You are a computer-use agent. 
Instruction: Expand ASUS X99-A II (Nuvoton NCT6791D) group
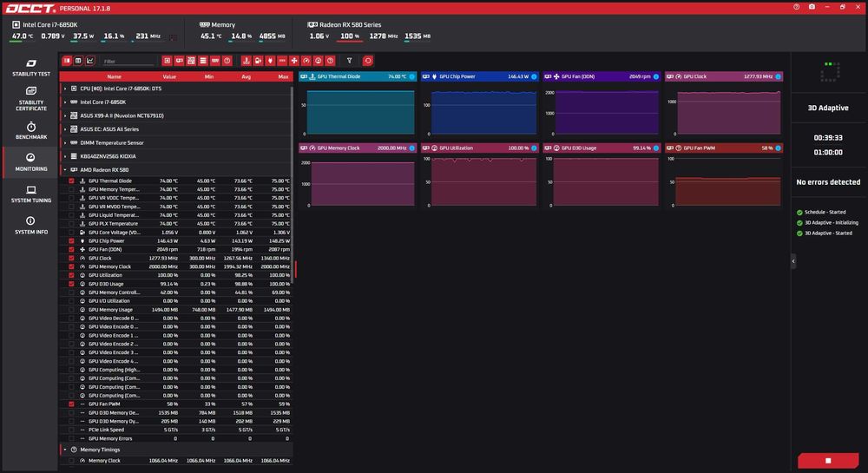pyautogui.click(x=65, y=115)
